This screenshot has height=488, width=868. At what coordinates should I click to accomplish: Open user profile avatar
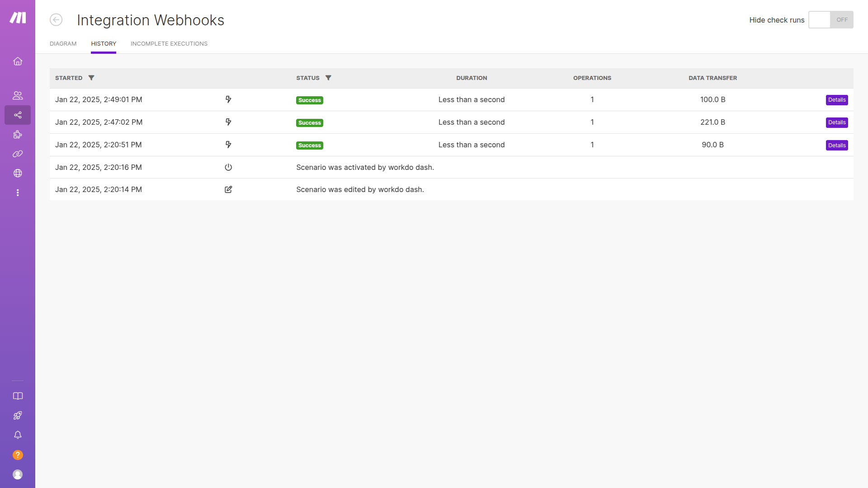click(x=18, y=474)
